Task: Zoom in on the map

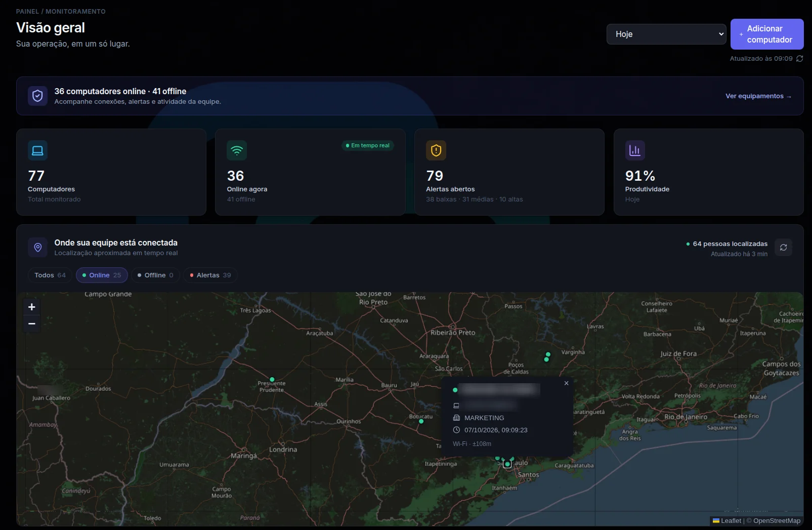Action: coord(32,307)
